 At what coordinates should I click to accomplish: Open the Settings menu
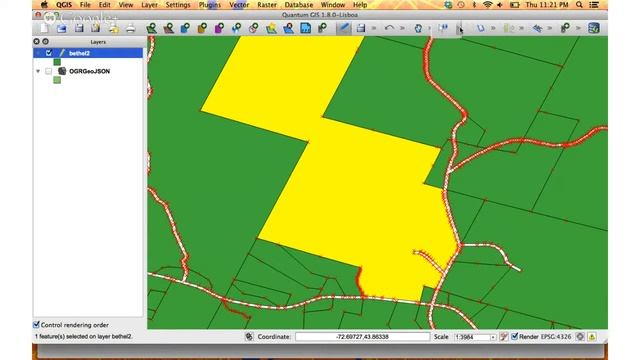pyautogui.click(x=178, y=5)
